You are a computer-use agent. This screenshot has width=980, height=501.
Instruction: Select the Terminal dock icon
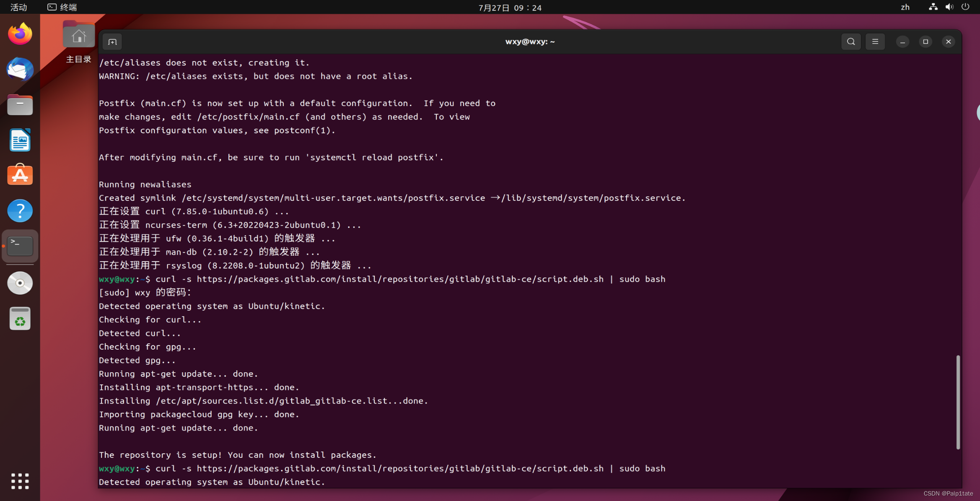(x=20, y=246)
